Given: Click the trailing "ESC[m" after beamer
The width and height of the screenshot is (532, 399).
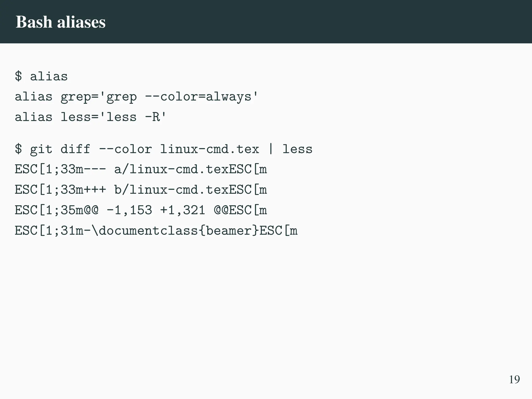Looking at the screenshot, I should tap(278, 230).
